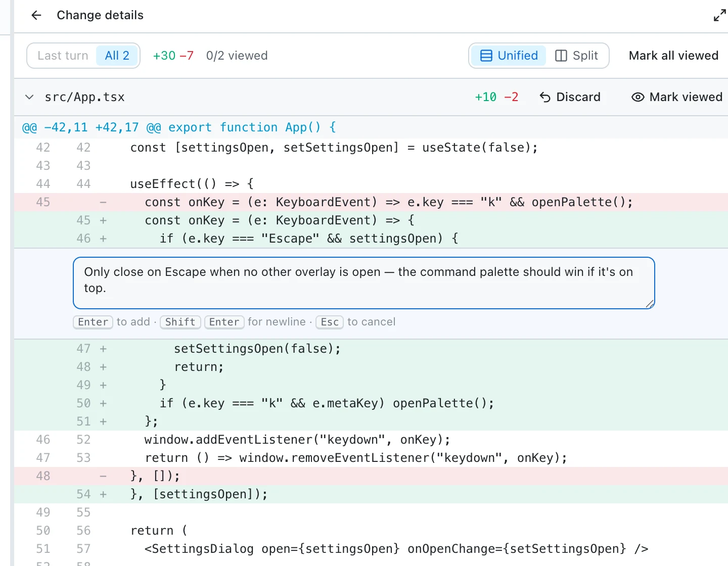This screenshot has width=728, height=566.
Task: Click the line 'return () => window.removeEventListener'
Action: click(x=371, y=458)
